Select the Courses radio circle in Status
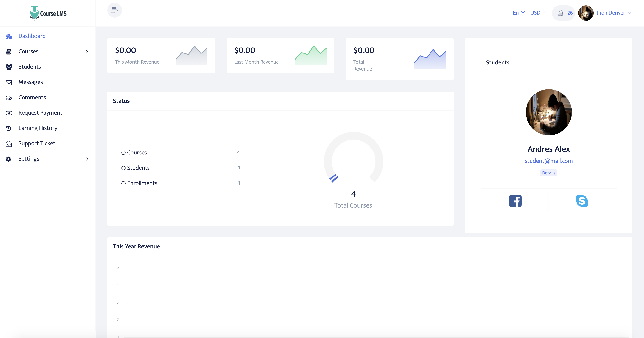The height and width of the screenshot is (338, 644). tap(123, 153)
